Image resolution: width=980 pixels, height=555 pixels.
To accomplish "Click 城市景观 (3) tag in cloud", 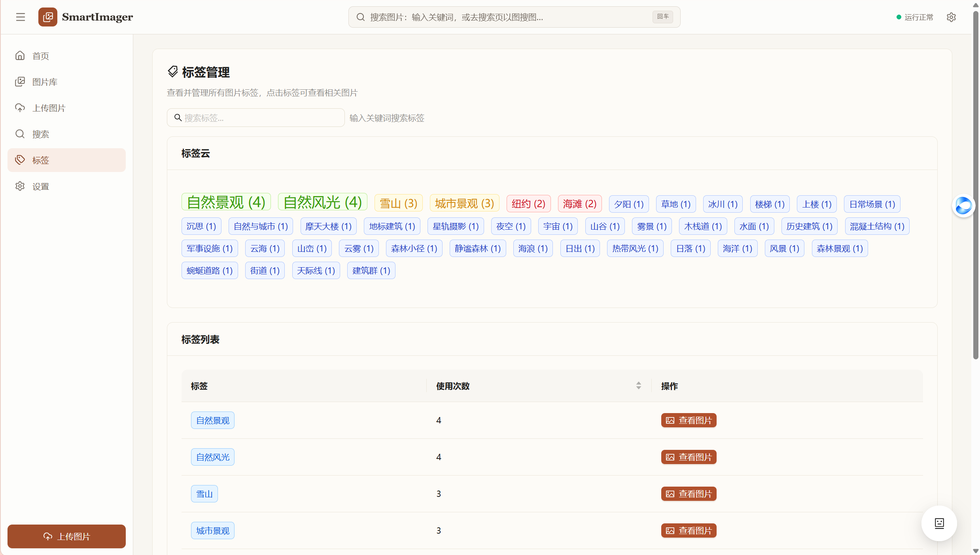I will point(465,203).
